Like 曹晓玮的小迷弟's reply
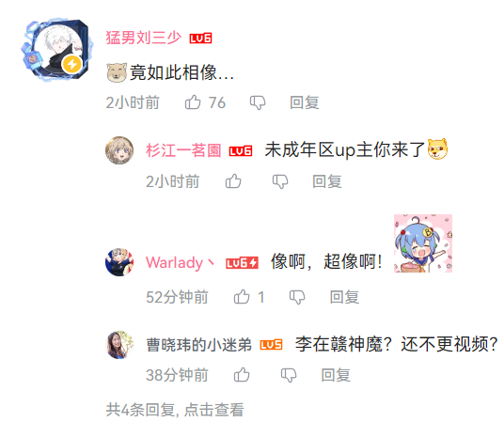This screenshot has height=422, width=504. pos(242,375)
